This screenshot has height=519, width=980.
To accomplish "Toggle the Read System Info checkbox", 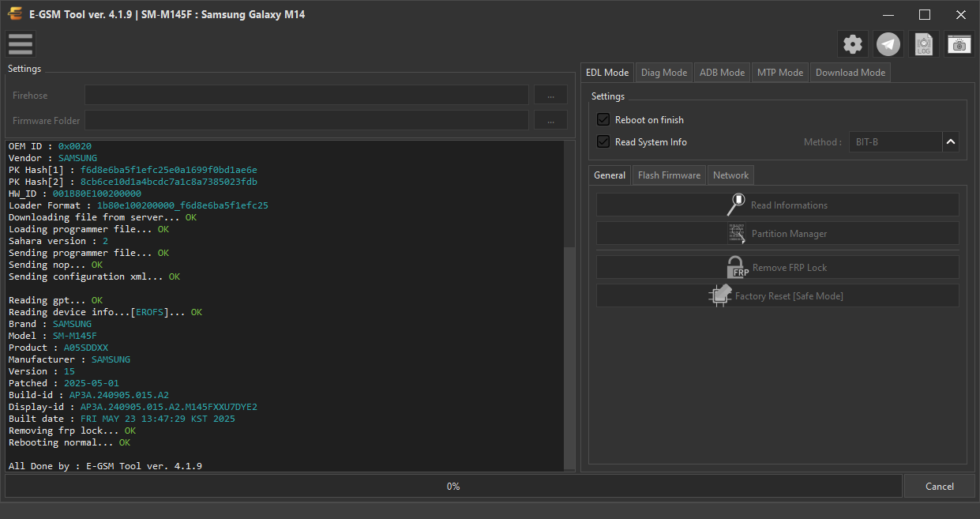I will (603, 142).
